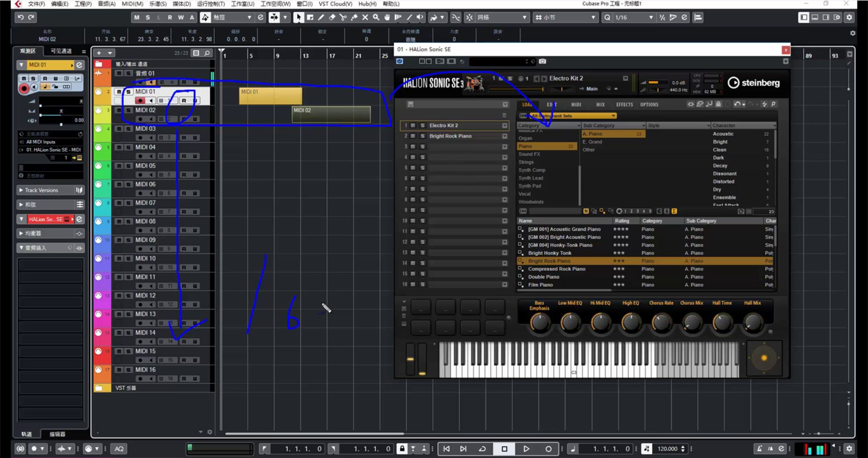Click the track list search magnifier

point(207,53)
